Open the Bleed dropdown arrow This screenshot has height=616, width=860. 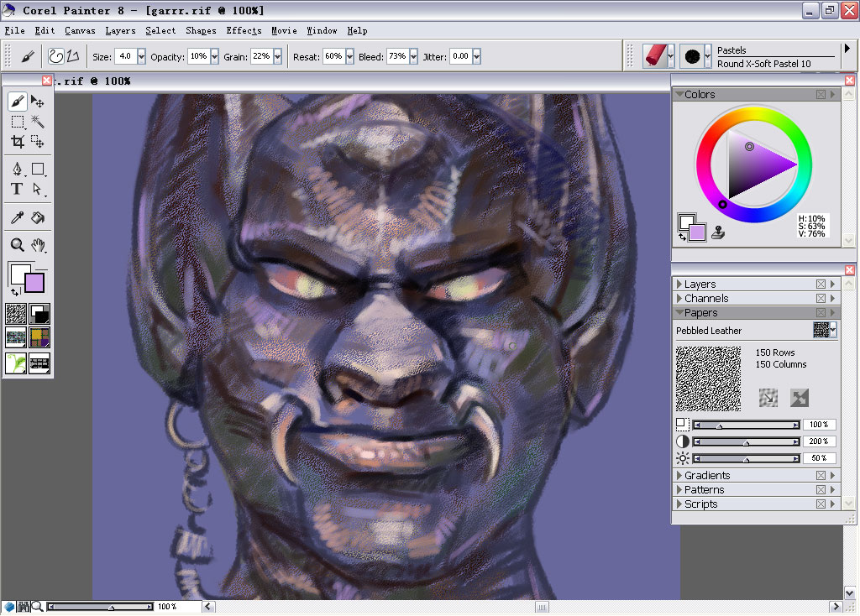click(413, 56)
